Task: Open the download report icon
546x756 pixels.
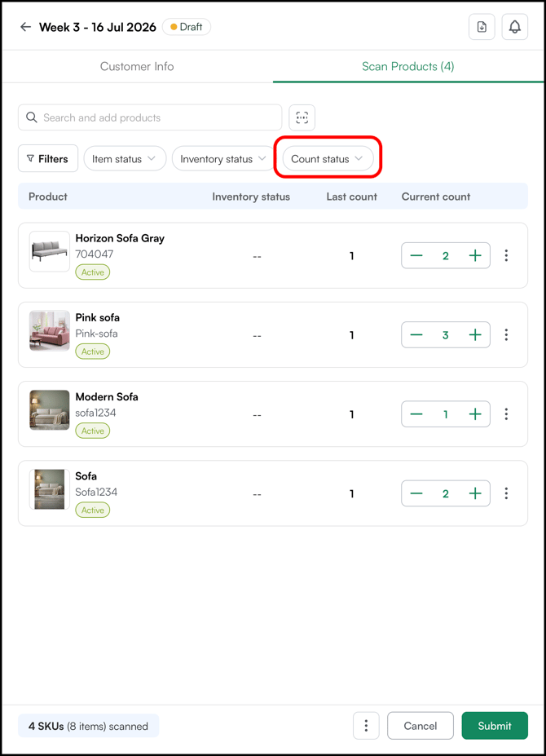Action: tap(482, 27)
